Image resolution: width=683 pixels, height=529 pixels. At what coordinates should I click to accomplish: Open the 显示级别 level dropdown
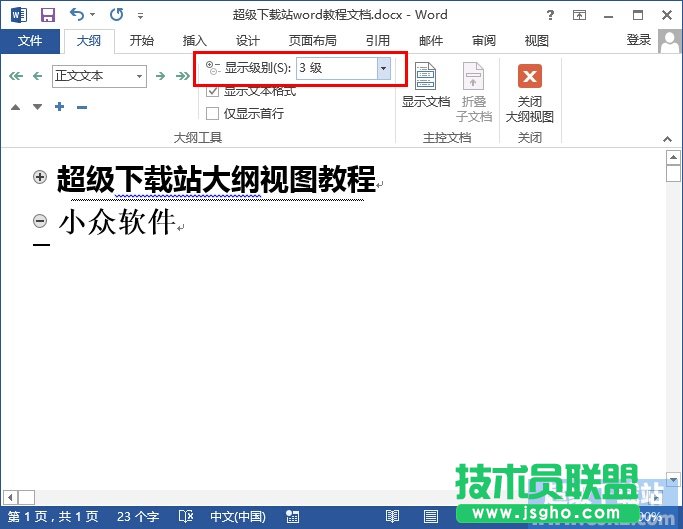(384, 68)
